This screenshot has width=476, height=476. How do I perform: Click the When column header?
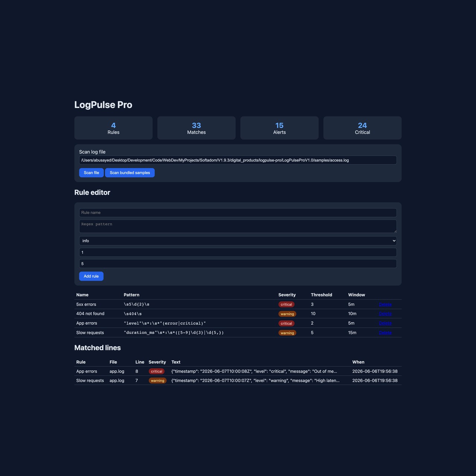point(358,362)
